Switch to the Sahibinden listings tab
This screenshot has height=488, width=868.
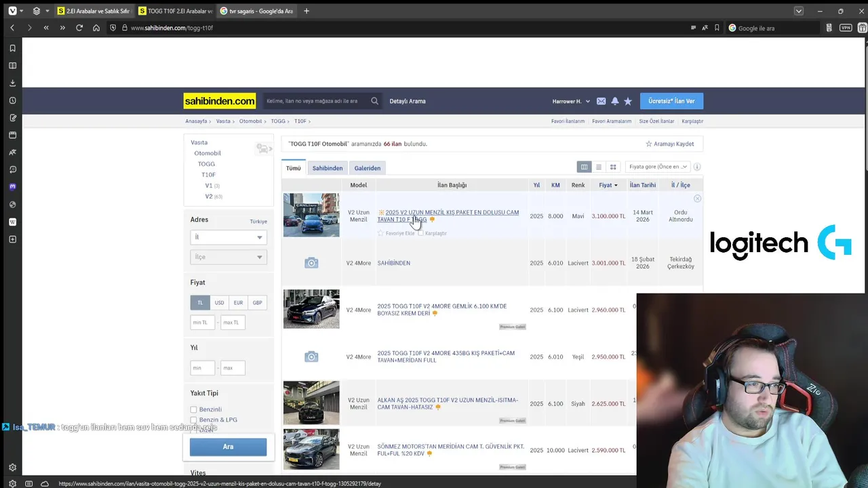click(x=328, y=168)
